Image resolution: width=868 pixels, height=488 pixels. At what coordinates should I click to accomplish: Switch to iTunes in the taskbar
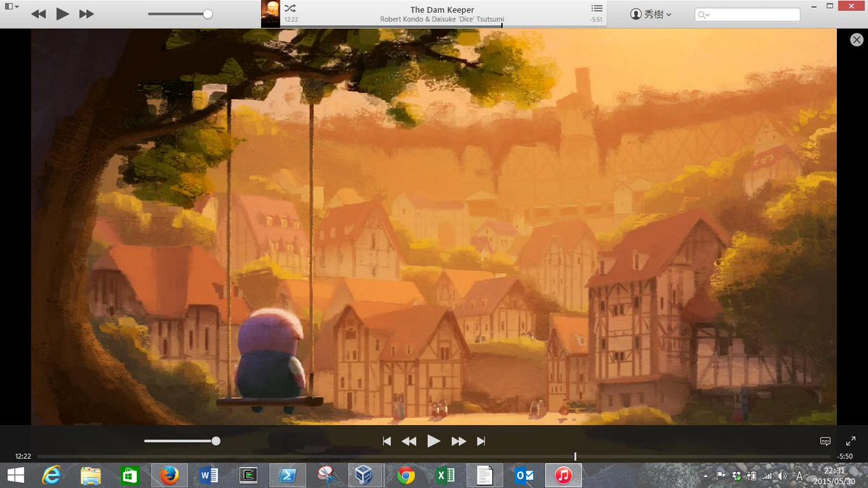(564, 475)
